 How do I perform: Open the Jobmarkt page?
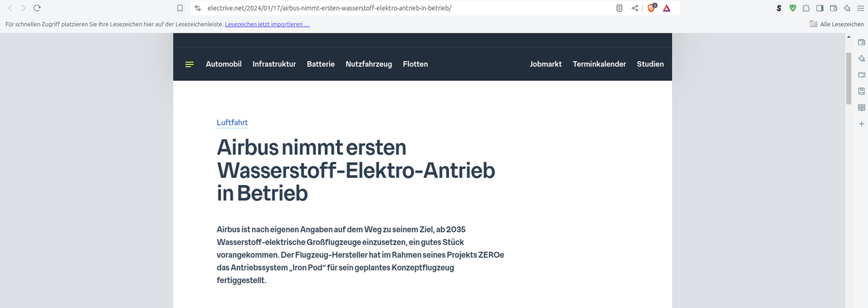click(546, 64)
